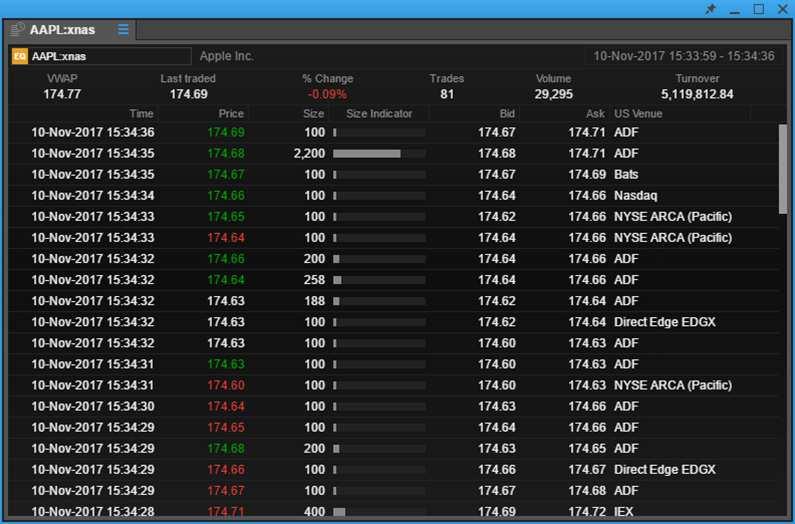Click the time 10-Nov-2017 15:34:34
The image size is (795, 524).
[x=93, y=195]
